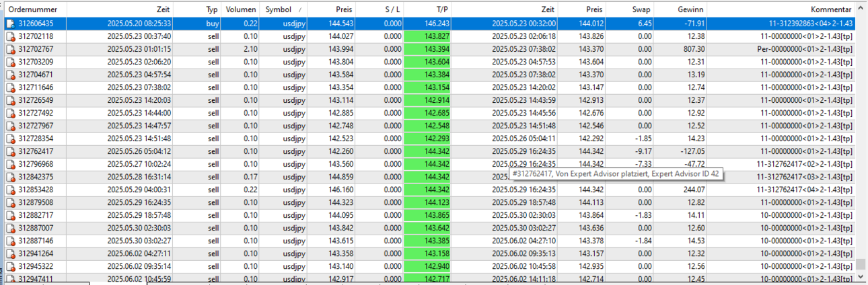Click the order icon for 312728354
Image resolution: width=868 pixels, height=285 pixels.
pyautogui.click(x=10, y=138)
